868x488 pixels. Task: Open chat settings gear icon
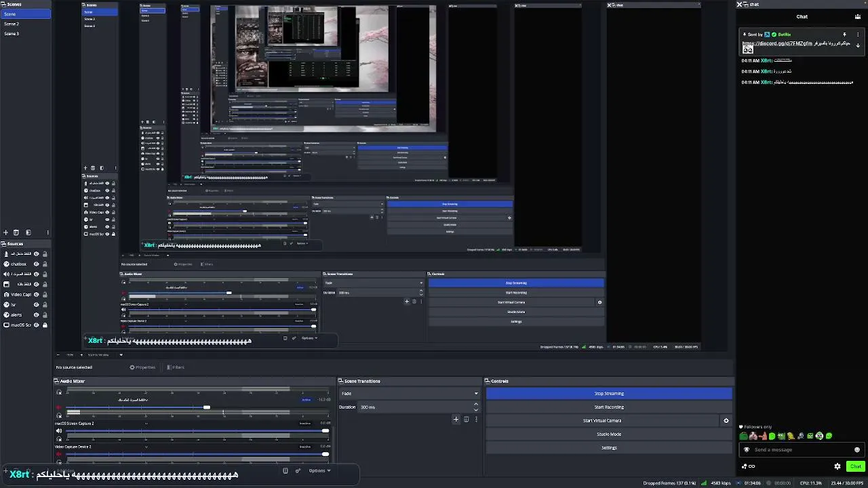click(837, 466)
